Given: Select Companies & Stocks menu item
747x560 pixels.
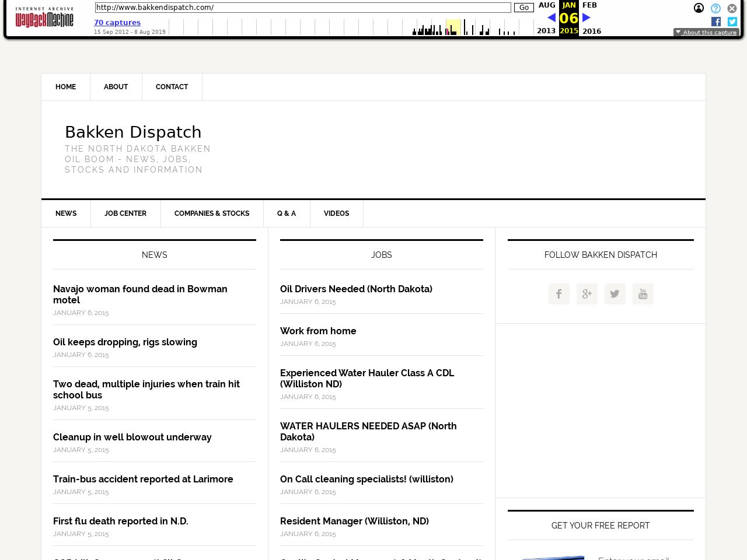Looking at the screenshot, I should point(212,213).
